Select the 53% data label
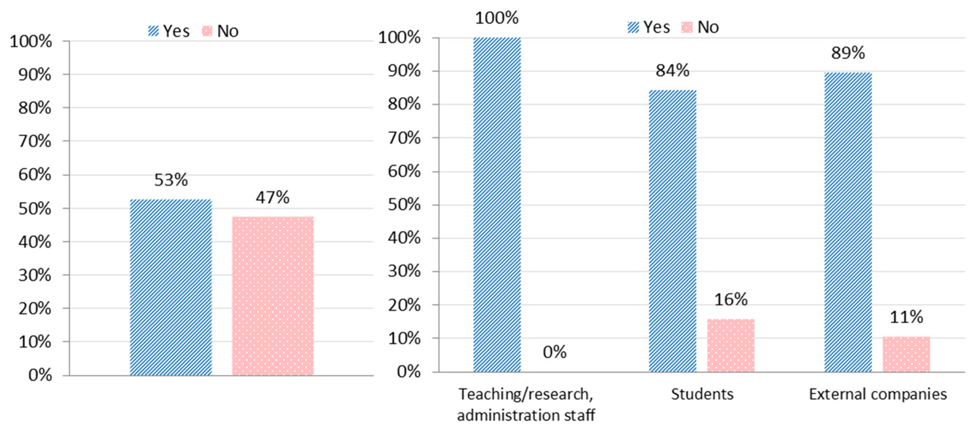980x434 pixels. pyautogui.click(x=171, y=180)
